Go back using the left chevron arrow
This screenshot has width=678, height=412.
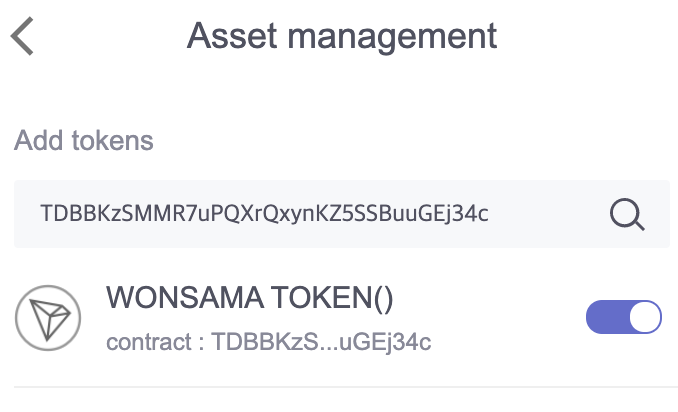(x=23, y=37)
